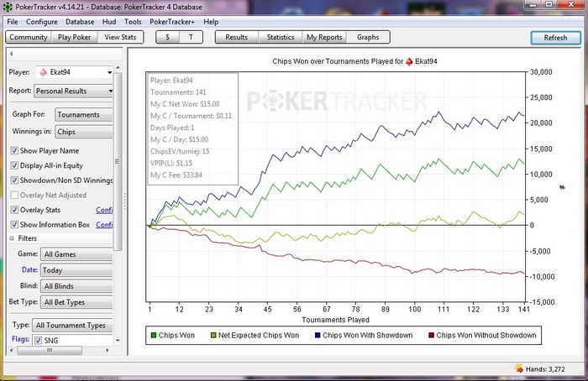Screen dimensions: 588x381
Task: Click red Chips Won Without Showdown swatch
Action: point(431,336)
